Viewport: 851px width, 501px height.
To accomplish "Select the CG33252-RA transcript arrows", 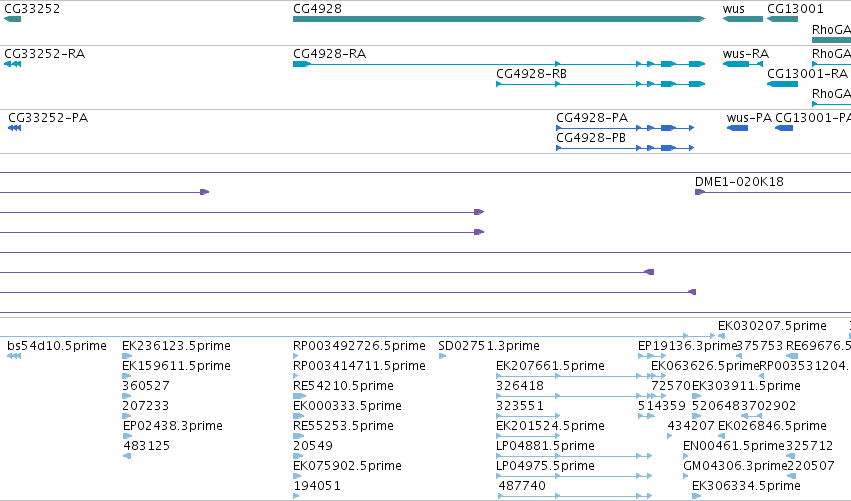I will pos(12,64).
